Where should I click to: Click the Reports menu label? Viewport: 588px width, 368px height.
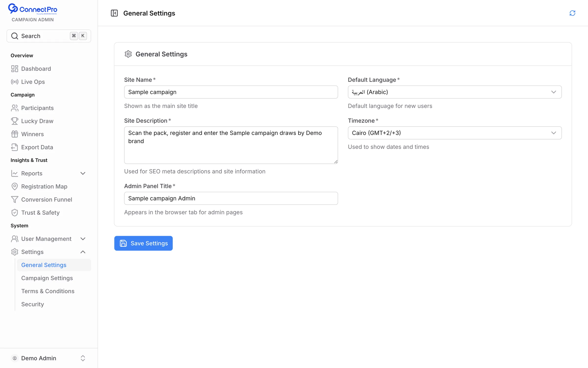[32, 173]
